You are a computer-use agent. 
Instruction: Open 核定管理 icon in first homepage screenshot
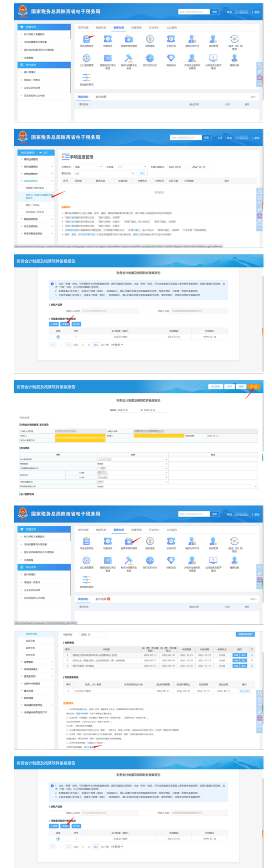tap(213, 39)
